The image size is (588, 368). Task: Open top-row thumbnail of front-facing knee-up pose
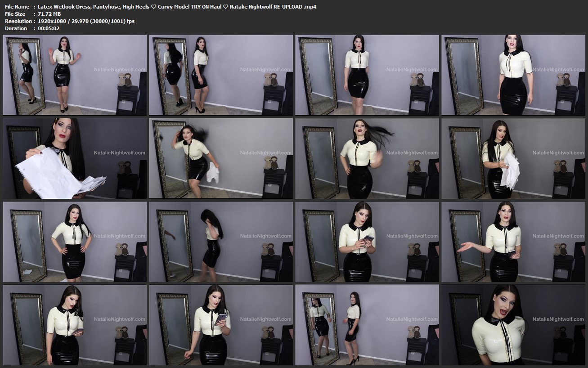coord(367,75)
